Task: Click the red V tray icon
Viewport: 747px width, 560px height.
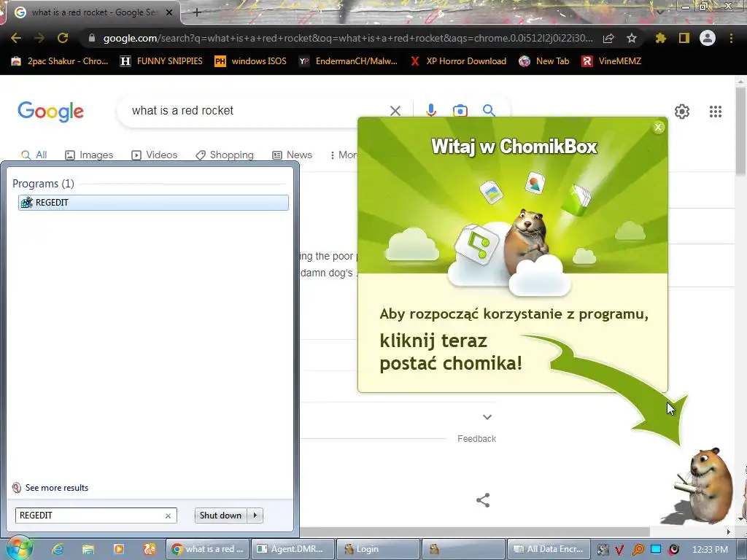Action: (x=620, y=550)
